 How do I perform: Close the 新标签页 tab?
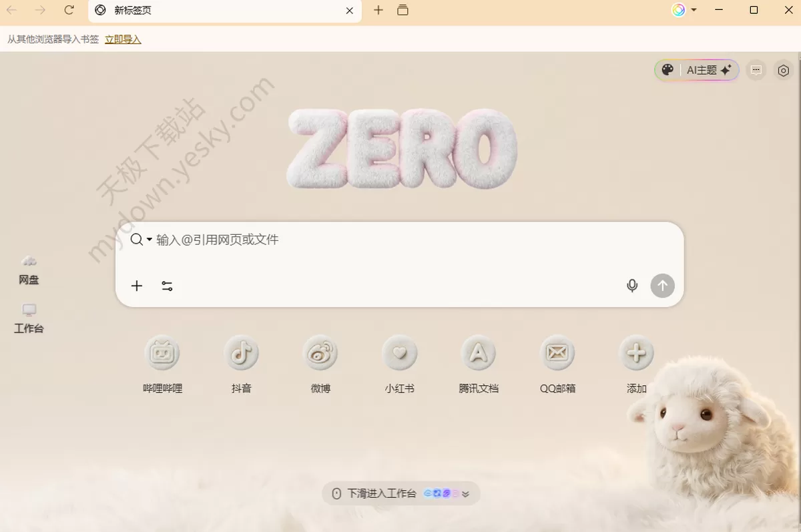[349, 11]
